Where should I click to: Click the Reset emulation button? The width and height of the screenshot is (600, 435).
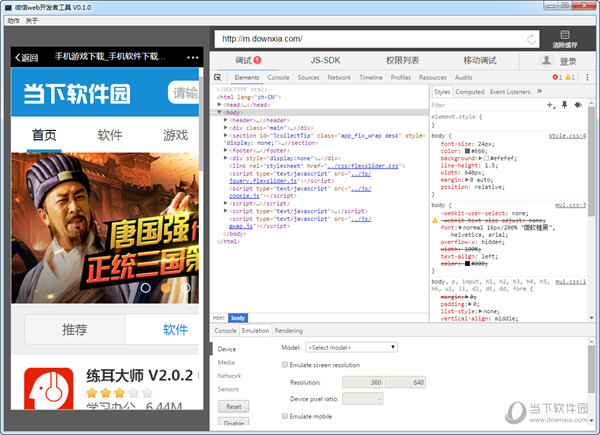[x=233, y=406]
